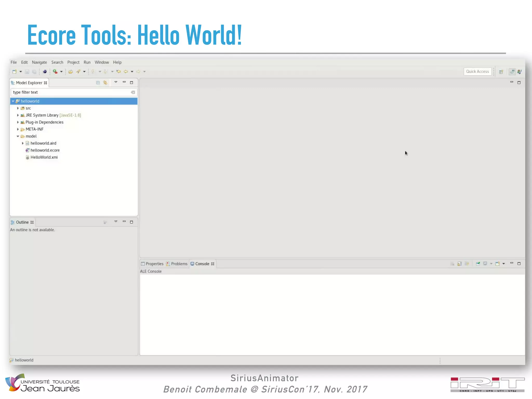Switch to the Java perspective icon
The width and height of the screenshot is (532, 399).
pos(519,72)
